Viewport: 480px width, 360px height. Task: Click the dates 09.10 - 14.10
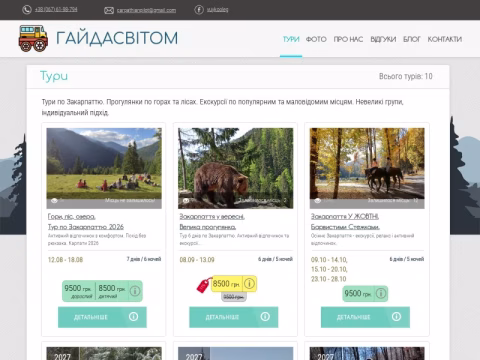click(329, 260)
